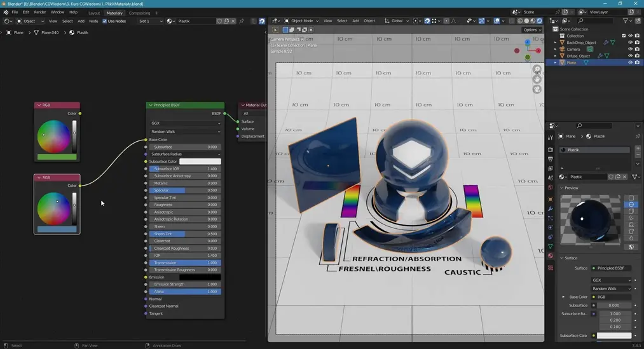
Task: Switch viewport to rendered shading mode
Action: pyautogui.click(x=539, y=21)
